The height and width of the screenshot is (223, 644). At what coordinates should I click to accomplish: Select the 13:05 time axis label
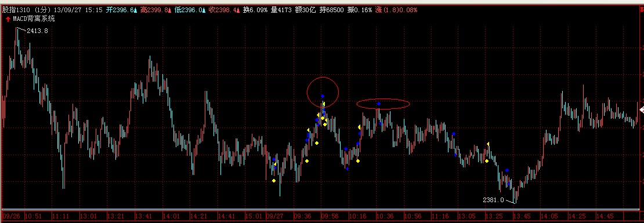click(x=466, y=215)
